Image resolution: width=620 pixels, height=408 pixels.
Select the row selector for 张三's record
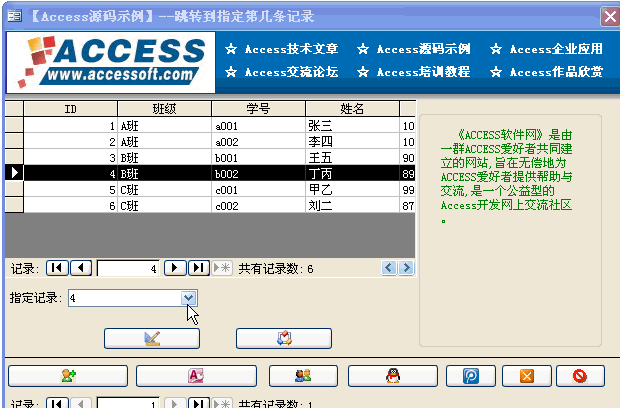(x=14, y=125)
